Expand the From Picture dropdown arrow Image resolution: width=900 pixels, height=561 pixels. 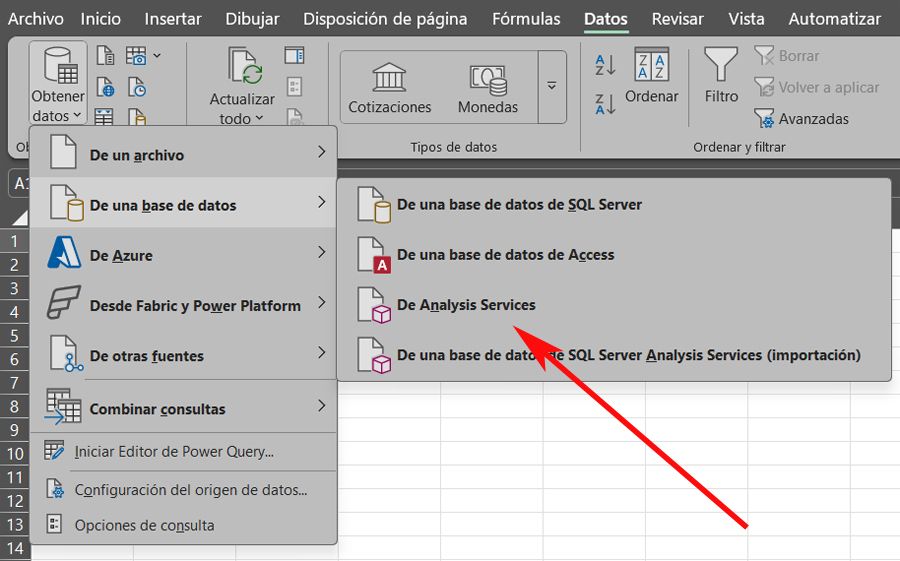[157, 56]
